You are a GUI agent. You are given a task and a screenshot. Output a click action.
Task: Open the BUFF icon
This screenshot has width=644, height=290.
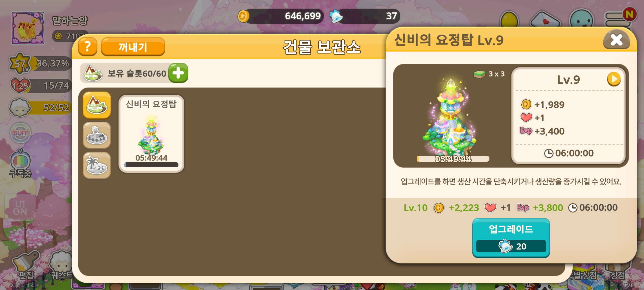pyautogui.click(x=20, y=133)
